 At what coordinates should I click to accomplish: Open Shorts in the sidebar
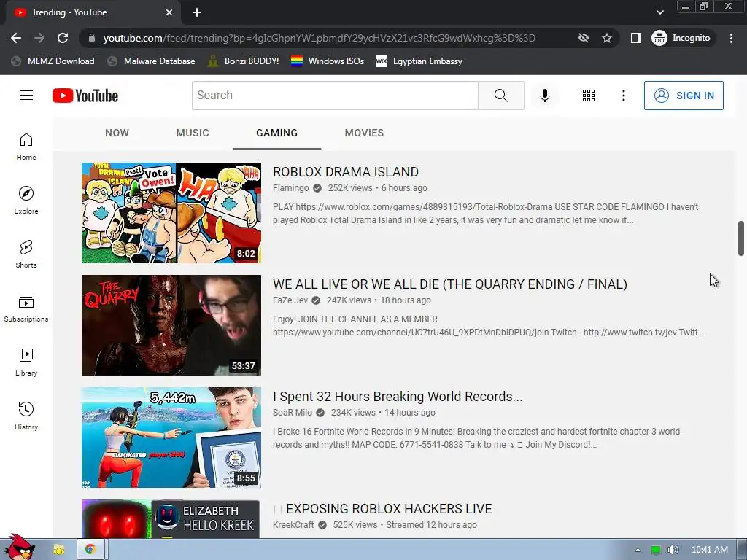coord(26,254)
